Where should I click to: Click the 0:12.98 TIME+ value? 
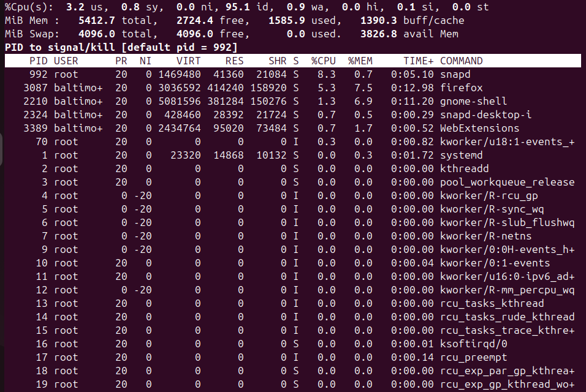(x=412, y=88)
